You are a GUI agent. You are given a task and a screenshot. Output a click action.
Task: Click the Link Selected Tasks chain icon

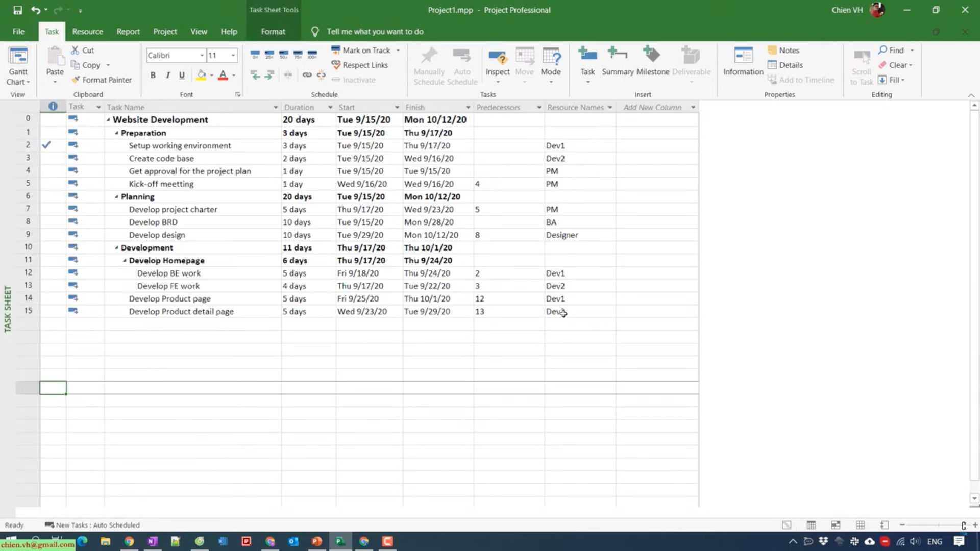pyautogui.click(x=307, y=76)
